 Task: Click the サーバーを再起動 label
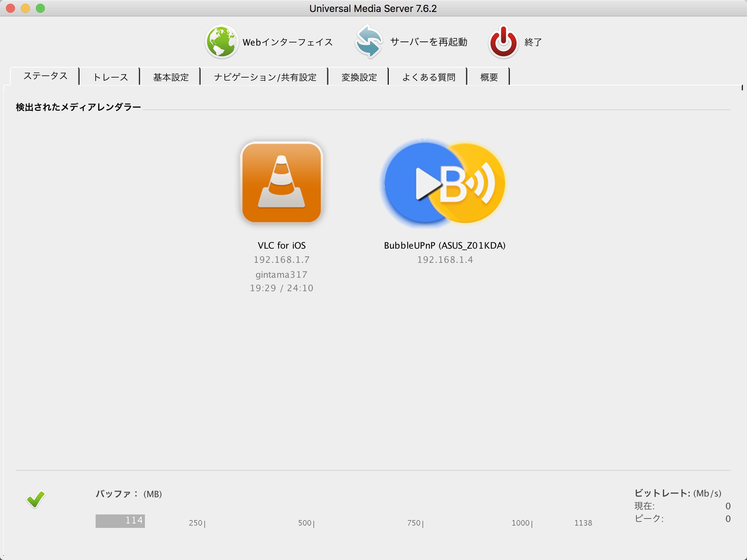pos(429,42)
